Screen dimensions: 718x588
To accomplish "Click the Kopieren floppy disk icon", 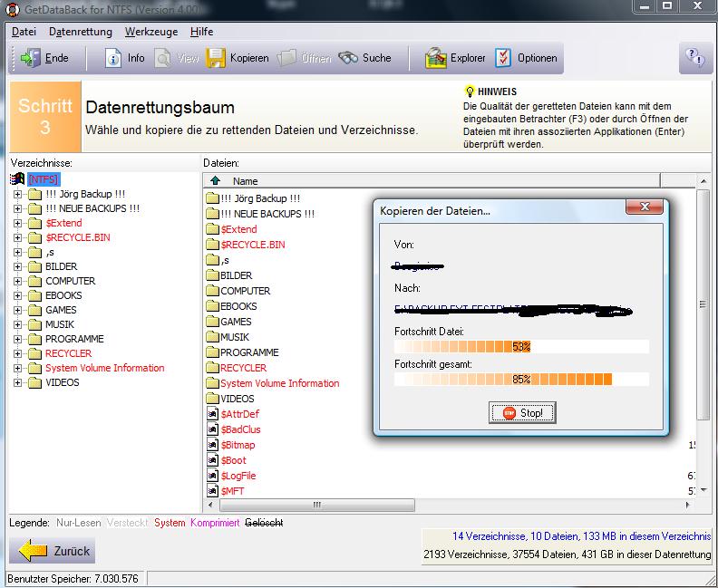I will 215,58.
